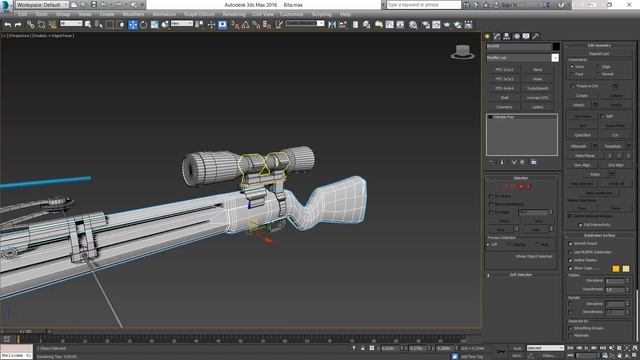
Task: Click the orange Show Cage color swatch
Action: tap(616, 269)
